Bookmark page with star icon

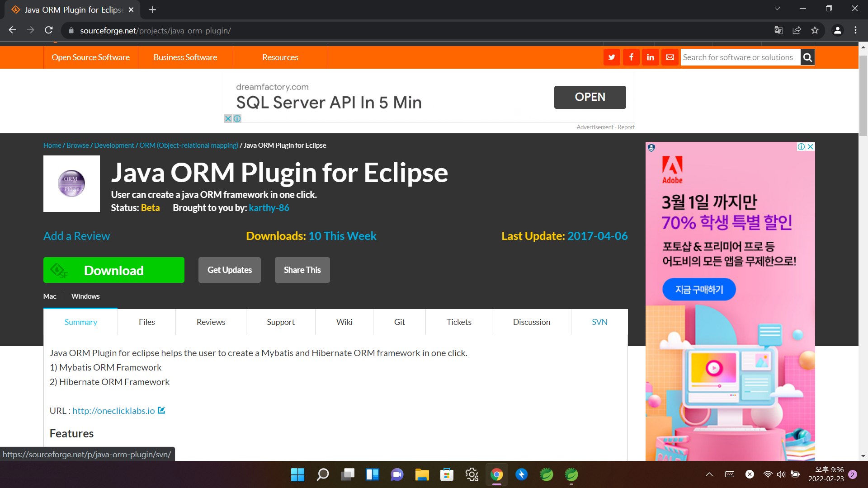pos(815,30)
